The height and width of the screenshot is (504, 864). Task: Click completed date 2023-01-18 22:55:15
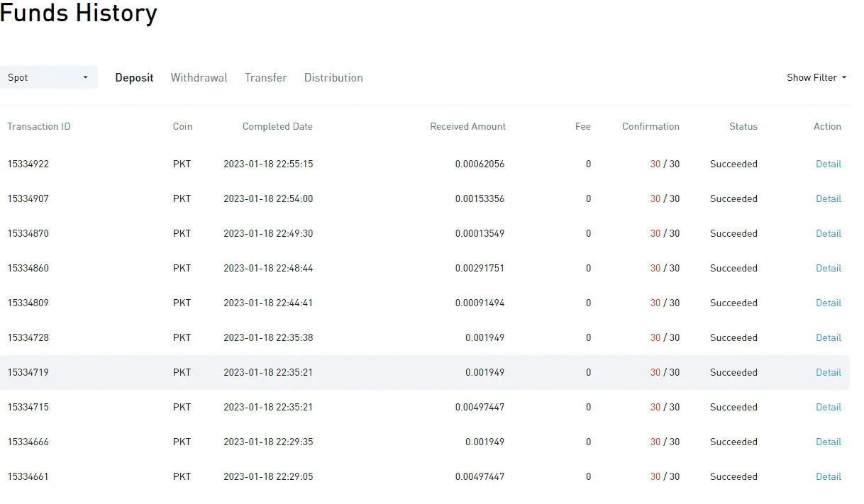click(x=268, y=164)
